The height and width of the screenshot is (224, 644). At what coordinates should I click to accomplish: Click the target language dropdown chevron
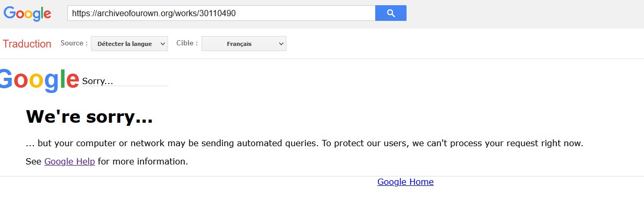tap(281, 44)
